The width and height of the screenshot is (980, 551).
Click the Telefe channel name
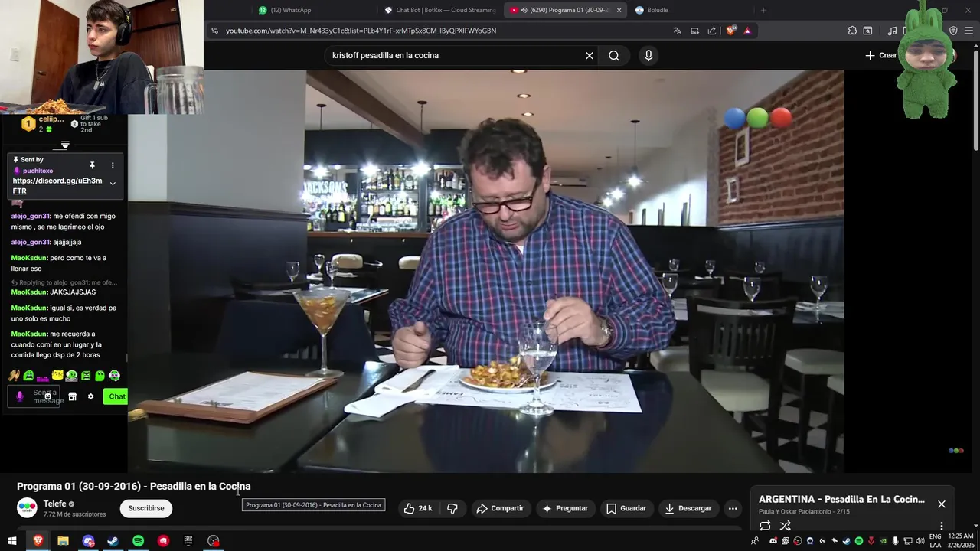(x=54, y=504)
